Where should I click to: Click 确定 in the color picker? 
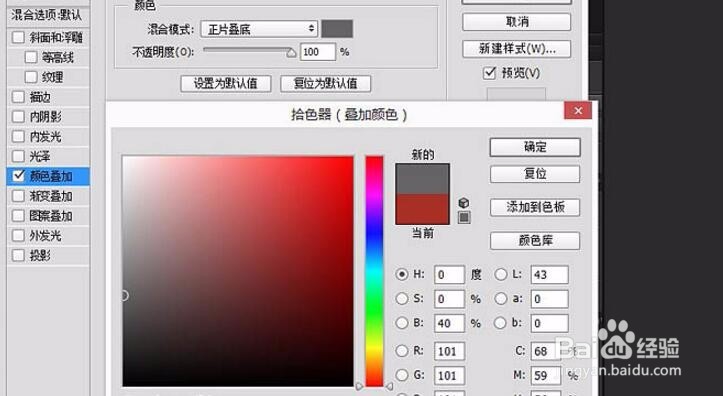535,147
